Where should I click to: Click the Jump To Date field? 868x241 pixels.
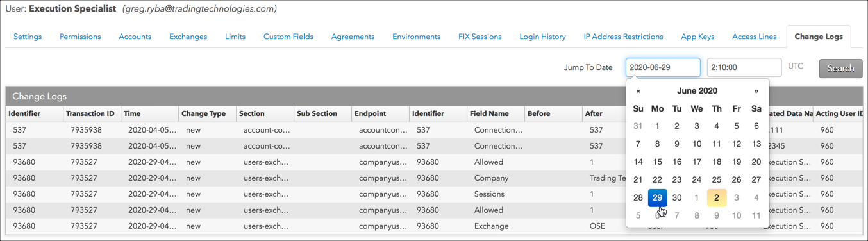coord(663,67)
